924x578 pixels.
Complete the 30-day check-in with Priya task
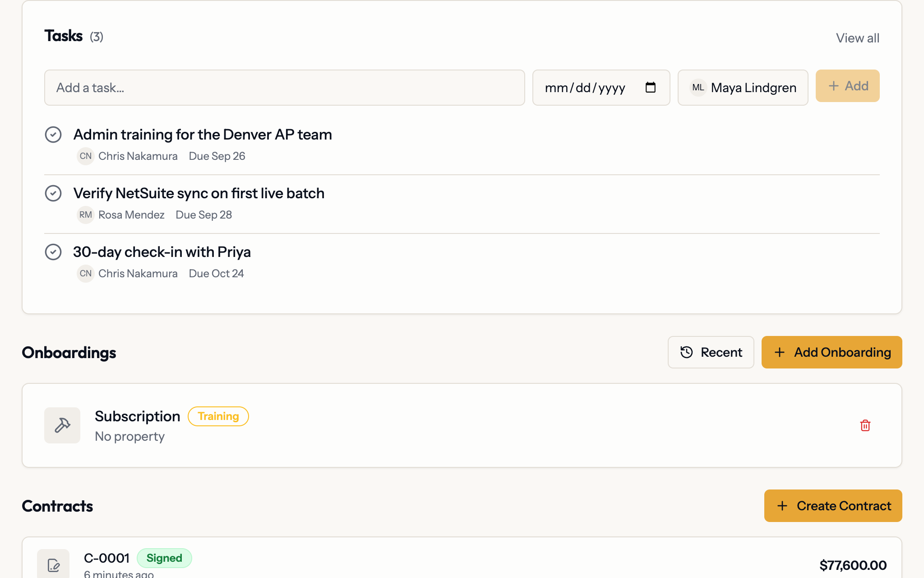click(53, 252)
